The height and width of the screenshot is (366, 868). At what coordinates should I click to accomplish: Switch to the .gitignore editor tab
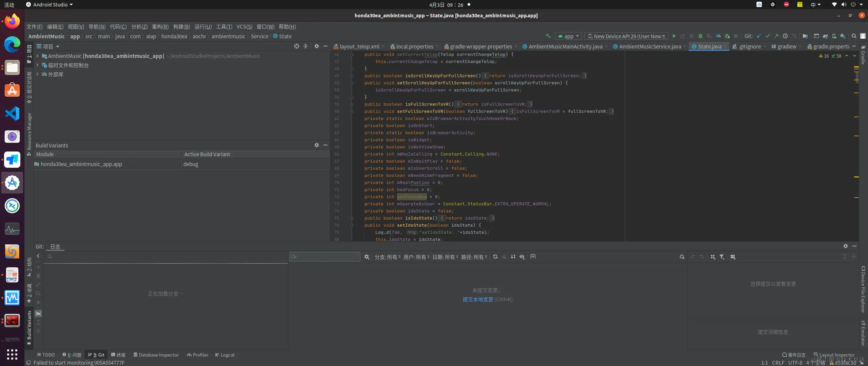click(x=749, y=46)
